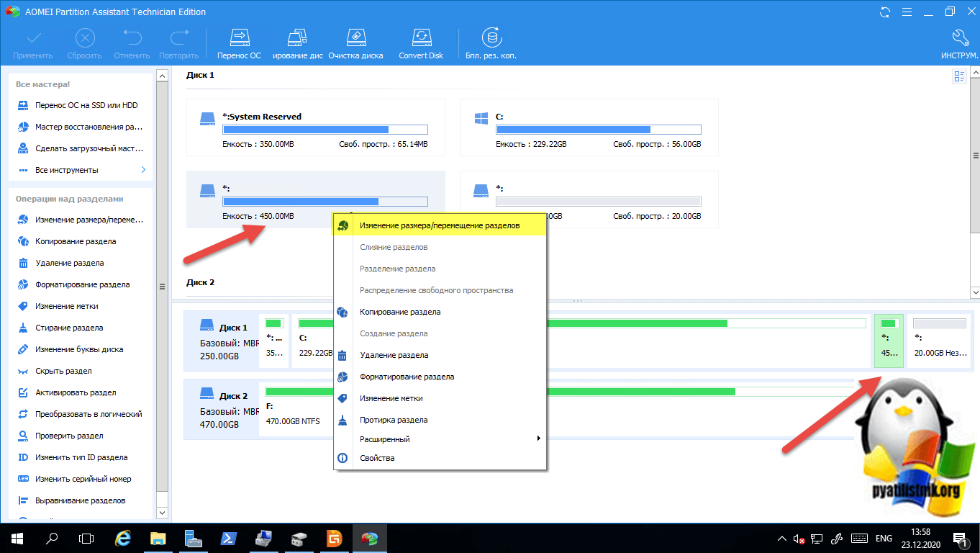
Task: Select Удаление раздела in the left sidebar
Action: [x=69, y=263]
